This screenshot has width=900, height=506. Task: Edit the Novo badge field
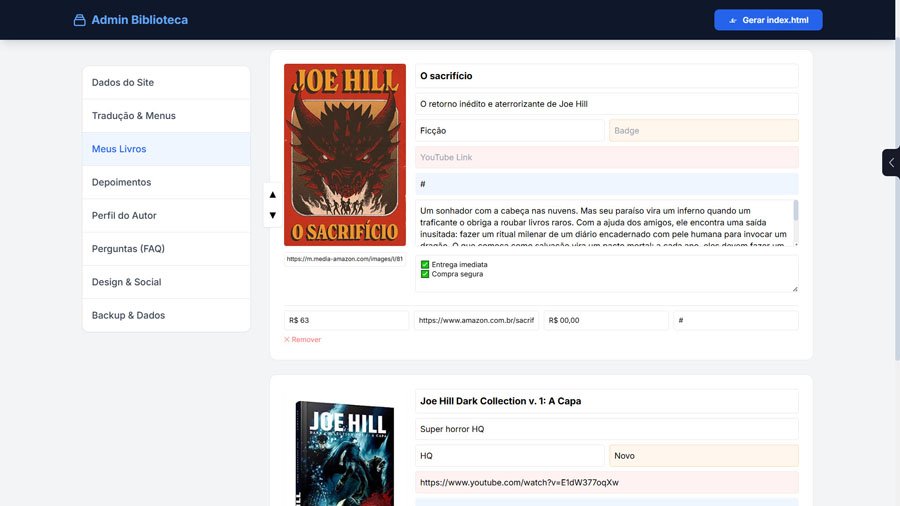pyautogui.click(x=704, y=456)
